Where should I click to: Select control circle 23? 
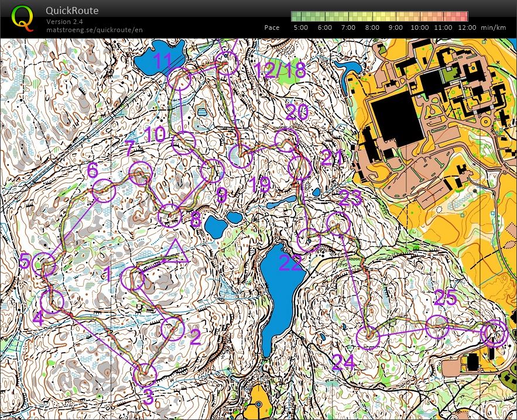coord(338,223)
